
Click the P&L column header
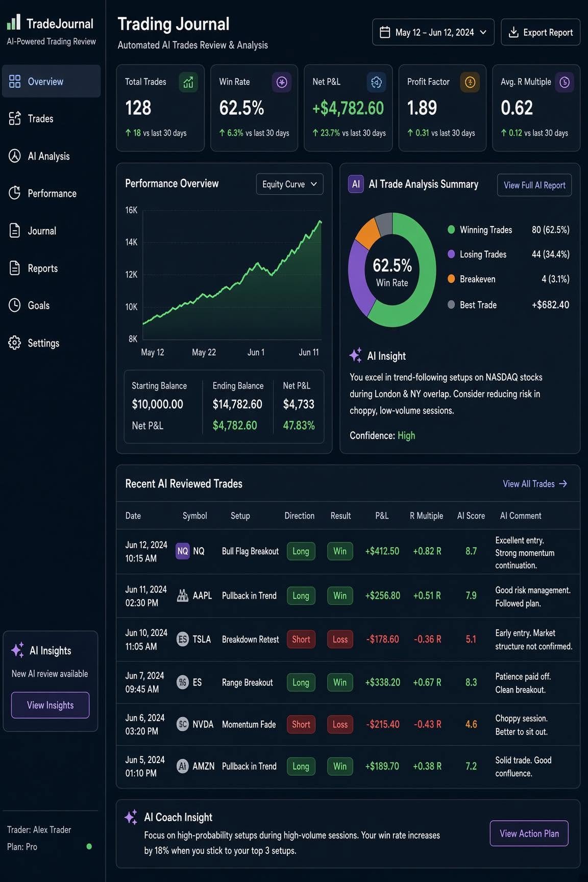point(382,516)
